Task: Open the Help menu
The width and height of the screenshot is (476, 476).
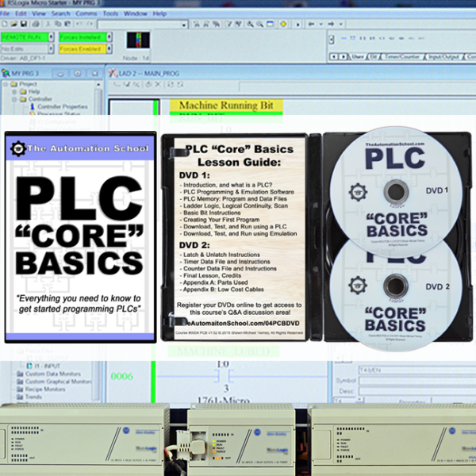Action: click(x=159, y=13)
